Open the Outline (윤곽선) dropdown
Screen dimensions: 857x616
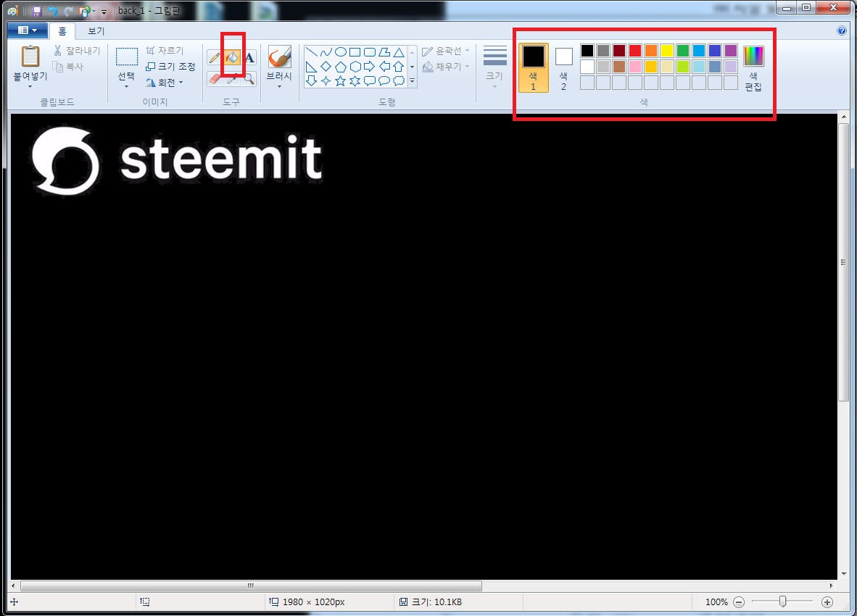pos(446,51)
